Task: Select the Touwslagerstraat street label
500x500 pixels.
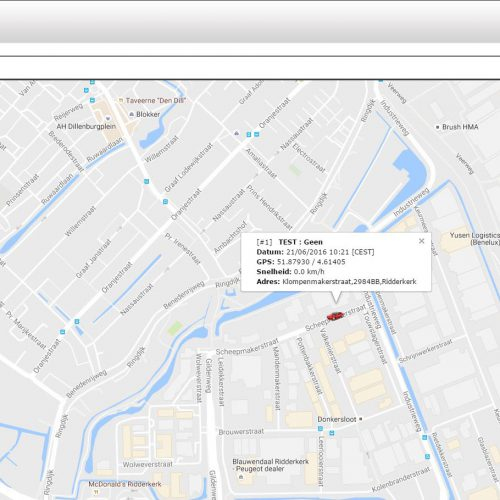Action: tap(375, 337)
